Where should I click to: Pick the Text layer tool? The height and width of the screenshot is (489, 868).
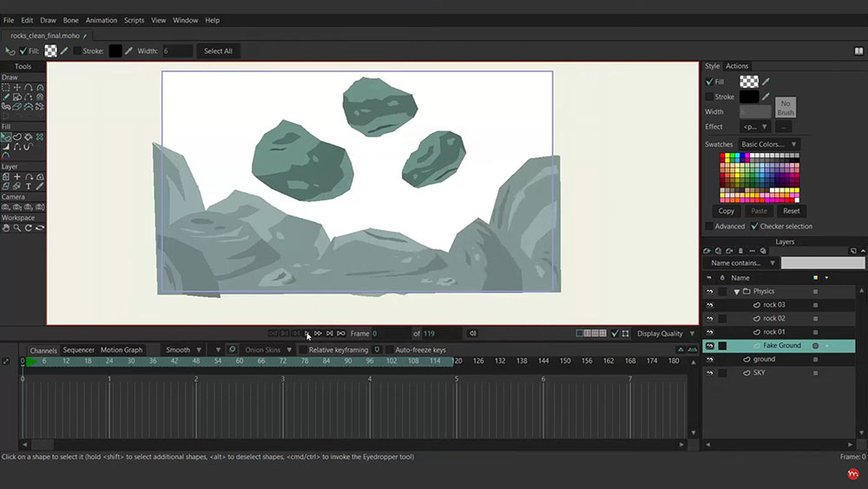click(29, 187)
